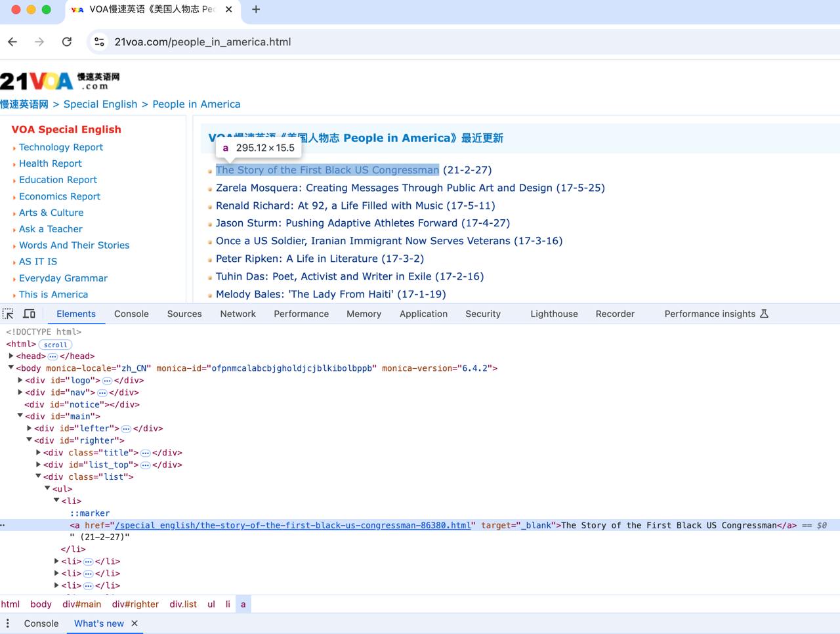
Task: Reload the page with refresh icon
Action: pyautogui.click(x=67, y=42)
